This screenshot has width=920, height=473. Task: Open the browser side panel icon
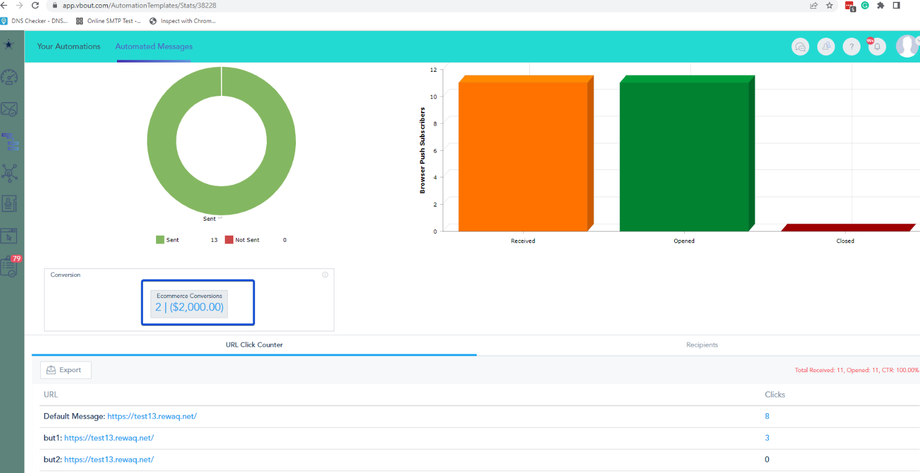tap(897, 5)
